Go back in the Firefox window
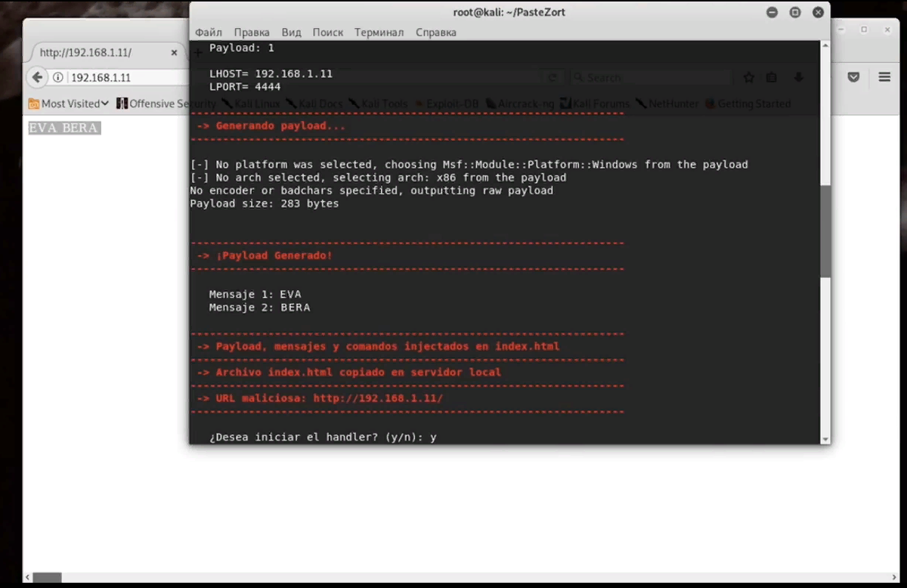This screenshot has height=588, width=907. pos(37,77)
